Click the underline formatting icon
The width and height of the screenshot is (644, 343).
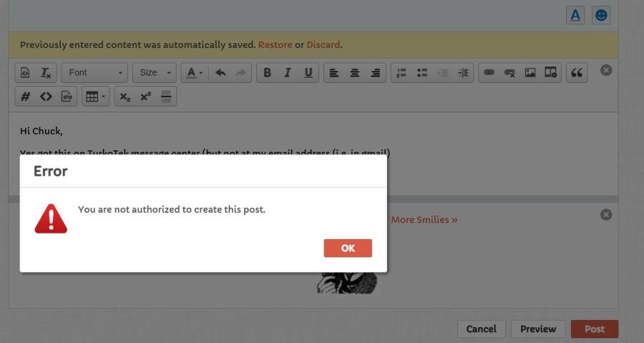pyautogui.click(x=308, y=73)
